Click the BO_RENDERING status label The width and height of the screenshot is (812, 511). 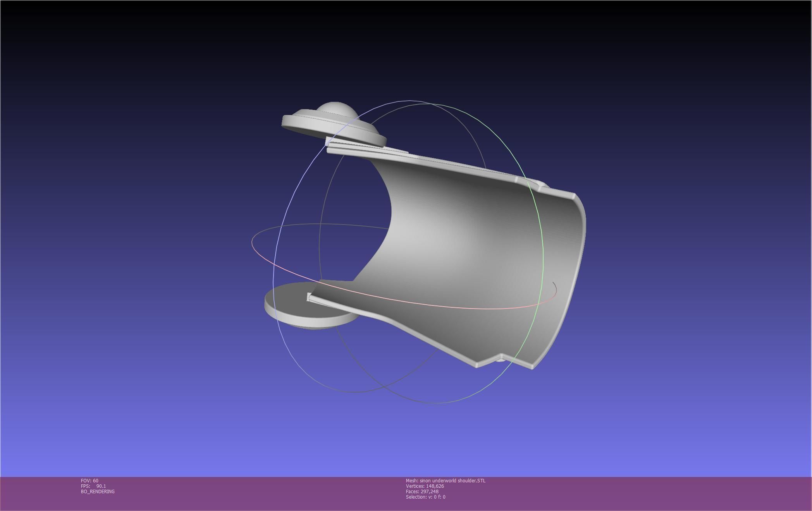point(98,492)
